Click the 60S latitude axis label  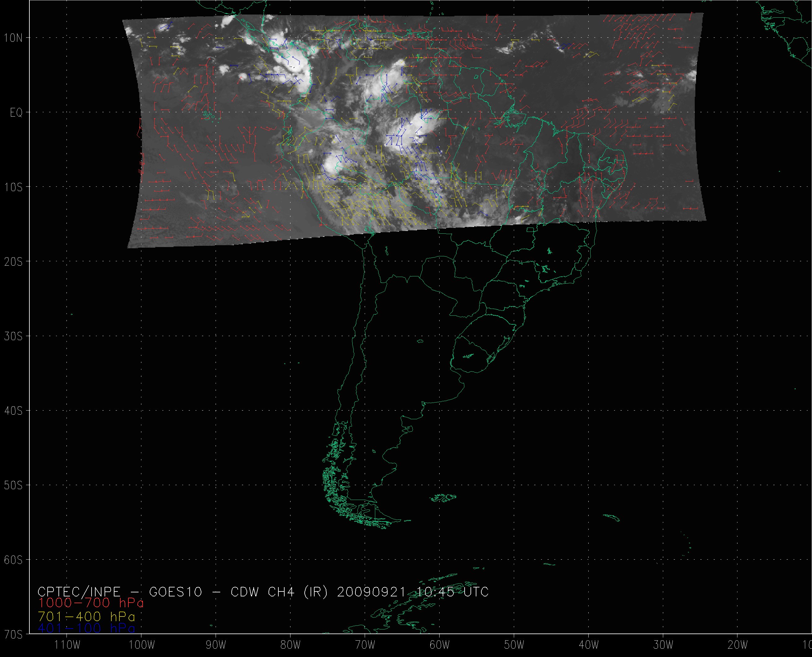[13, 560]
